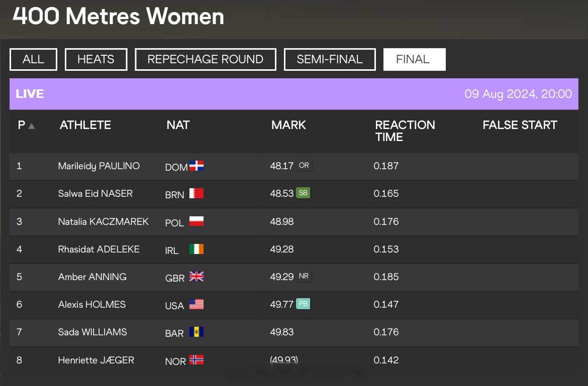Open Marileidy PAULINO athlete link
Viewport: 588px width, 386px height.
pyautogui.click(x=99, y=166)
